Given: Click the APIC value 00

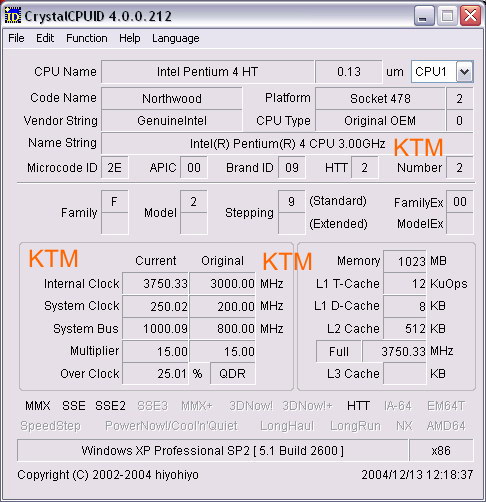Looking at the screenshot, I should [x=194, y=167].
